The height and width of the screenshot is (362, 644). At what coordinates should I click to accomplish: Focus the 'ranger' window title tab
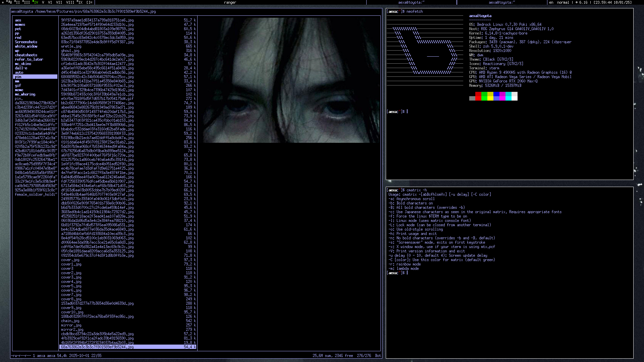click(230, 2)
